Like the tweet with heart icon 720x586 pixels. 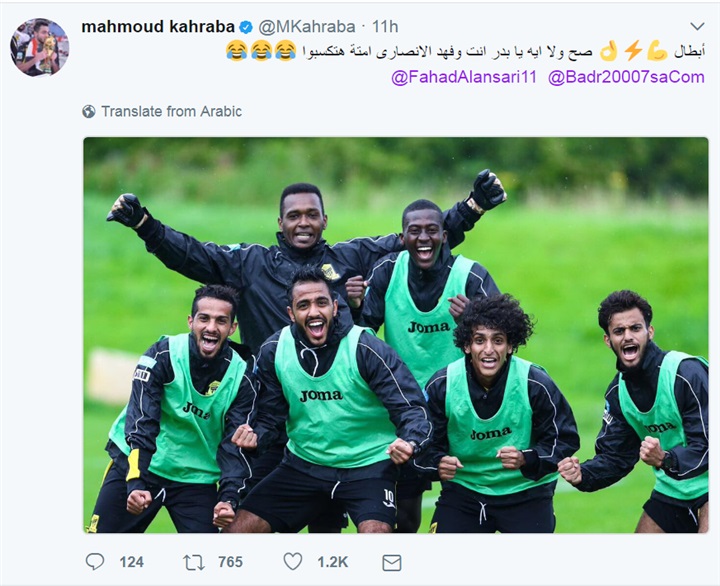click(x=292, y=561)
